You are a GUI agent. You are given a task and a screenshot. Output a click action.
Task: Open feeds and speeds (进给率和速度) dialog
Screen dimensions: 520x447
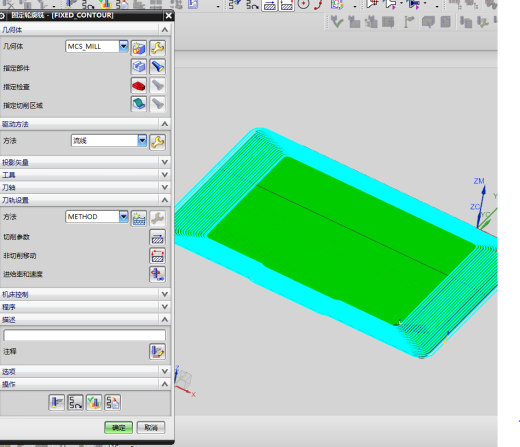tap(157, 274)
